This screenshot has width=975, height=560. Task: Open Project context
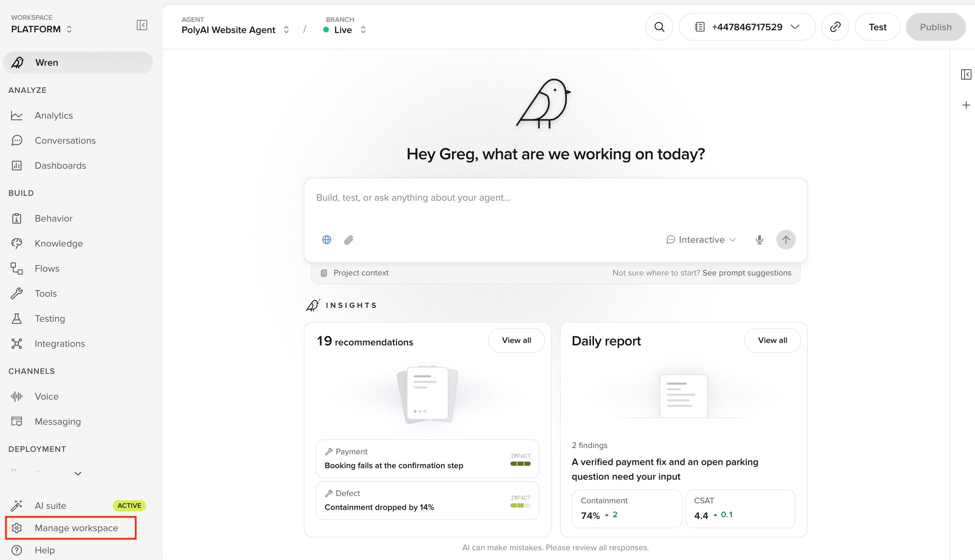point(354,273)
